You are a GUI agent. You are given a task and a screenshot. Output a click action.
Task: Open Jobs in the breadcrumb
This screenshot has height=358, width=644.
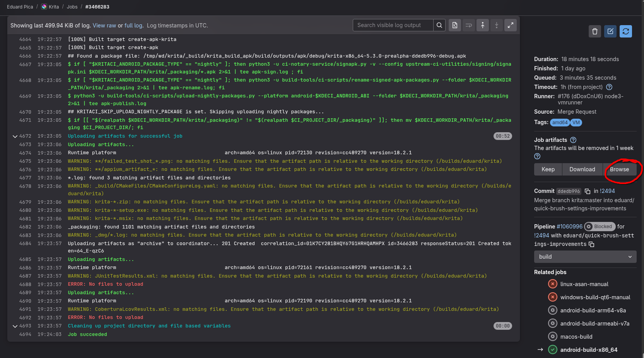72,7
